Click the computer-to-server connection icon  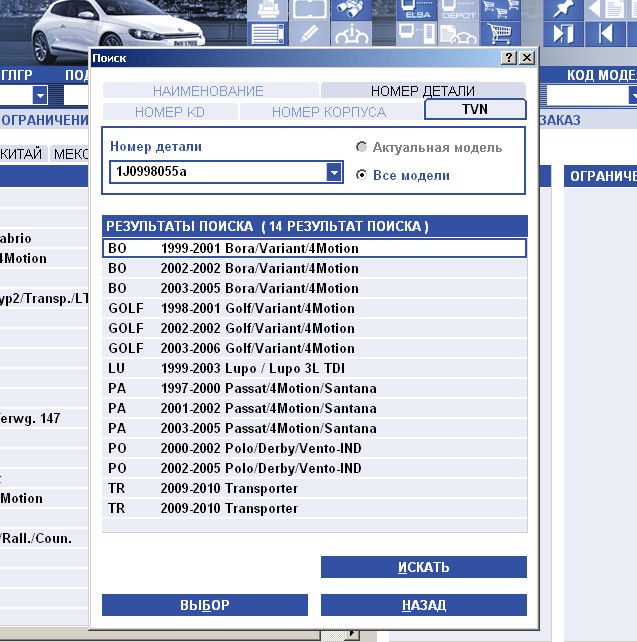(417, 34)
